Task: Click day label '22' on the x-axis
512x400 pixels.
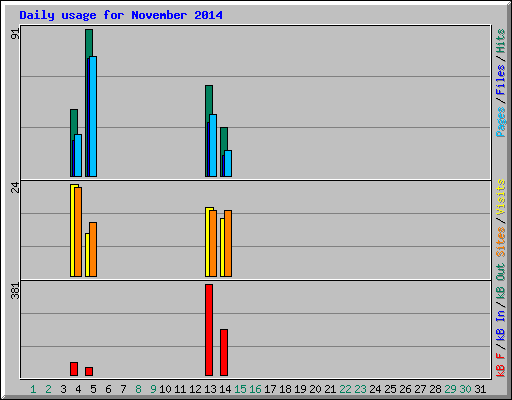Action: point(345,389)
